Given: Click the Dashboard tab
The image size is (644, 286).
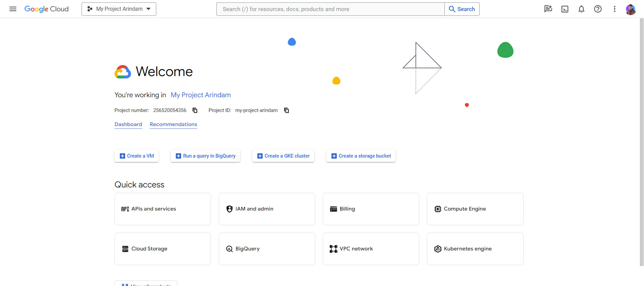Looking at the screenshot, I should (x=128, y=124).
